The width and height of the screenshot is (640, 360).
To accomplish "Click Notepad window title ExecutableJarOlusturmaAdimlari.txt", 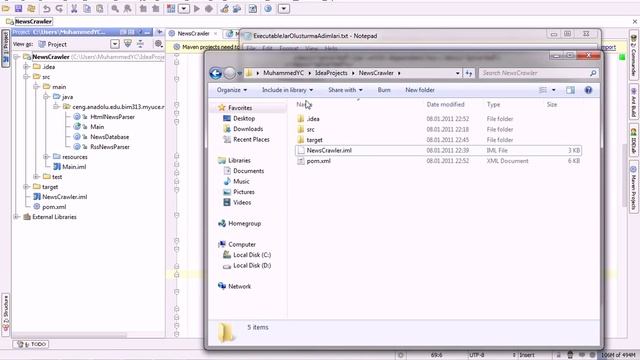I will tap(315, 36).
